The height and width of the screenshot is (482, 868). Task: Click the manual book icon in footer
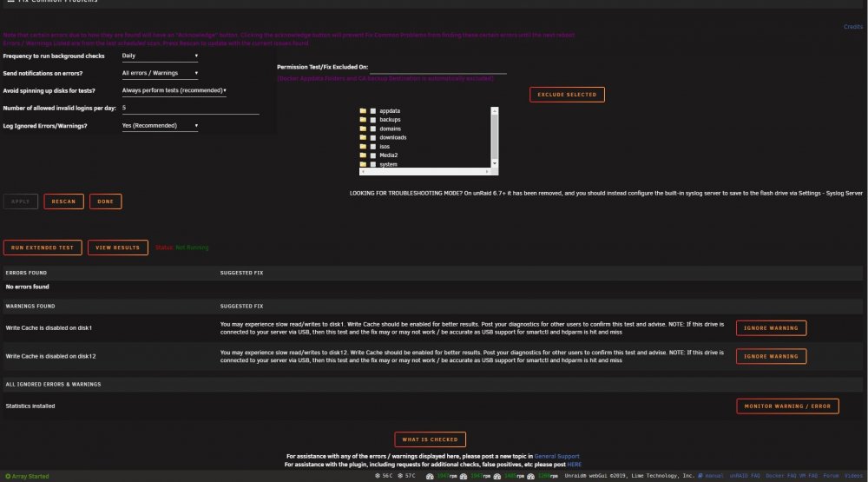pos(700,475)
